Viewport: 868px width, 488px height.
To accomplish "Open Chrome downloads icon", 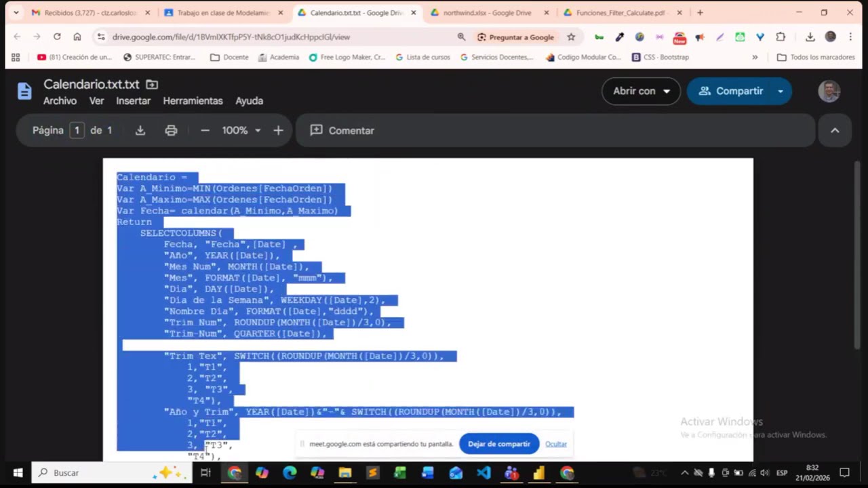I will coord(810,37).
